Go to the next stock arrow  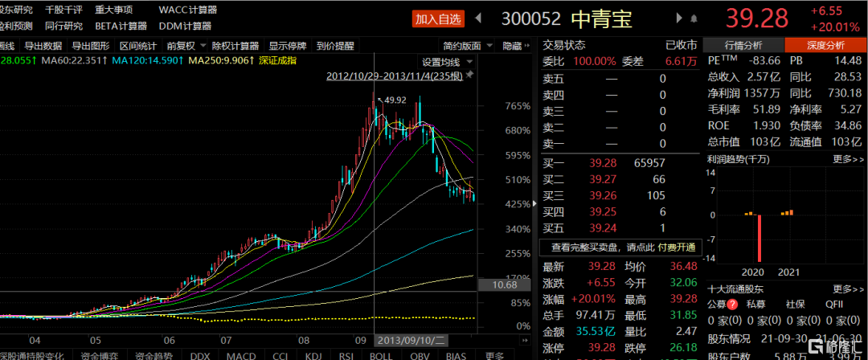coord(678,18)
